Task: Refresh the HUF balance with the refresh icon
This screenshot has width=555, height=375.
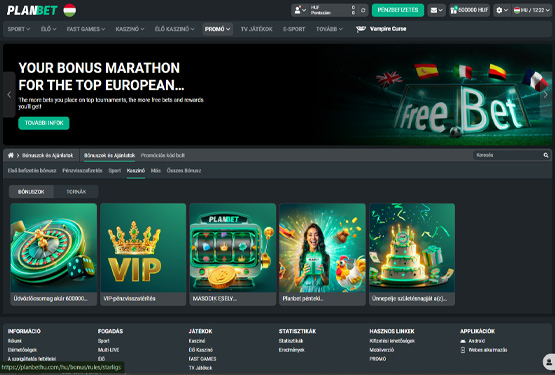Action: [x=363, y=10]
